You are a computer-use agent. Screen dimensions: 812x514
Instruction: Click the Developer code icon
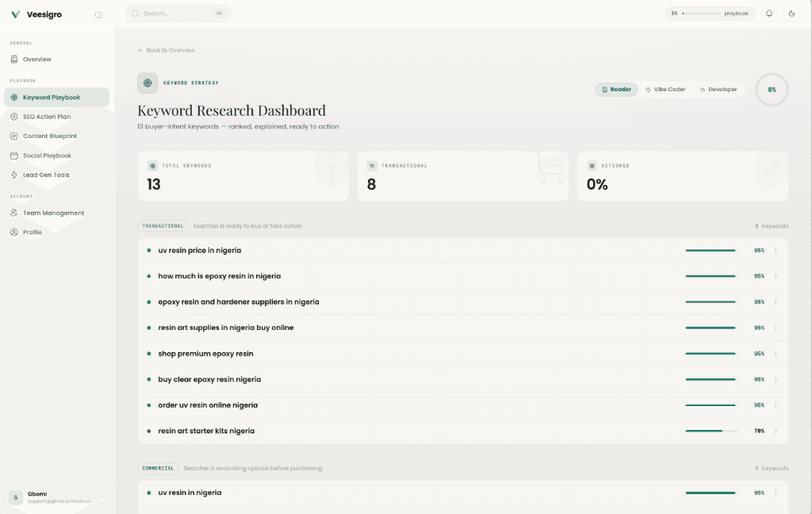pos(703,90)
